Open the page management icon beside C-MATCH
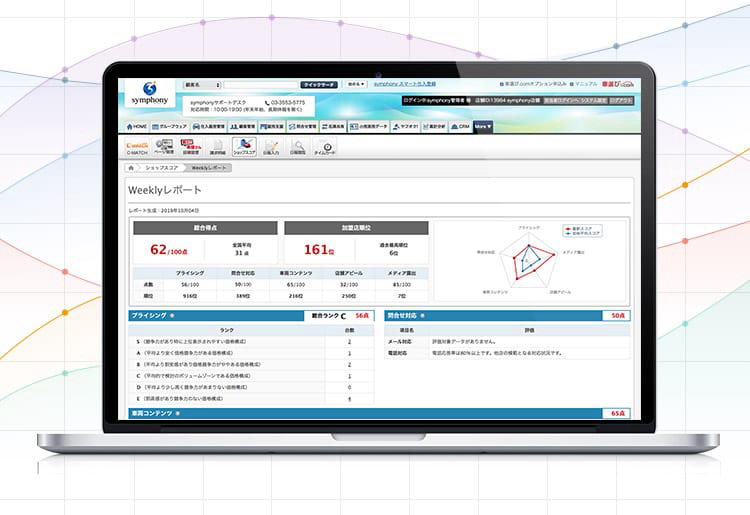 (164, 147)
